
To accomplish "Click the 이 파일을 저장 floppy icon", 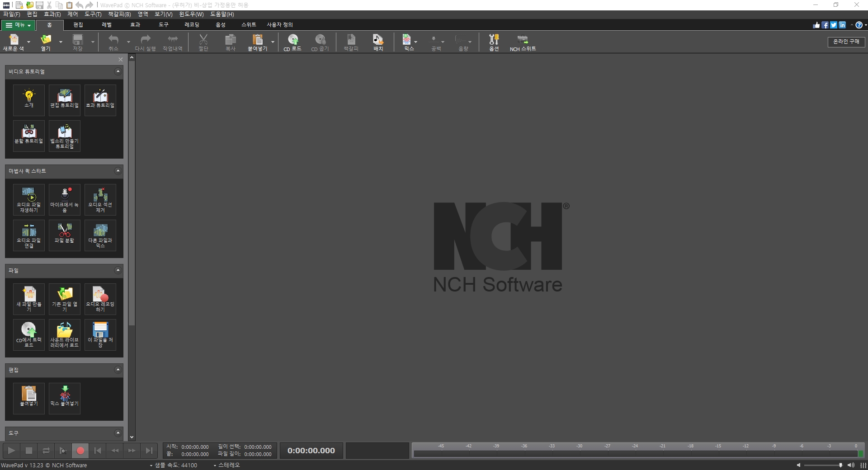I will pyautogui.click(x=100, y=334).
